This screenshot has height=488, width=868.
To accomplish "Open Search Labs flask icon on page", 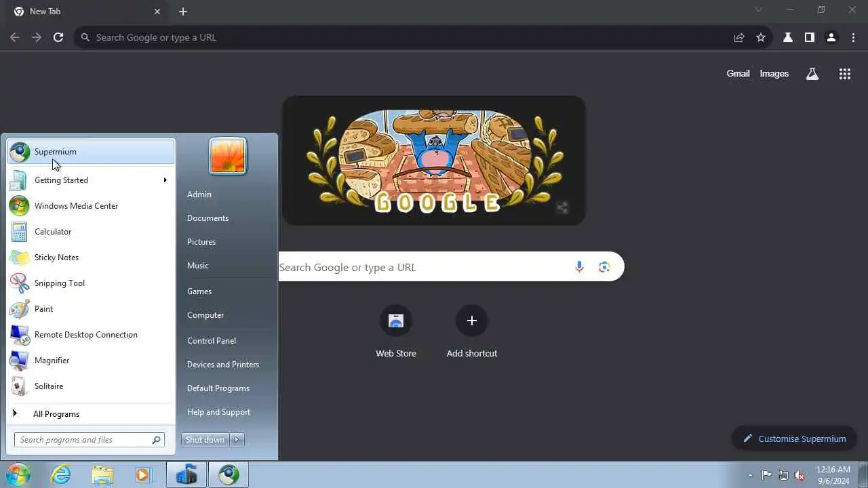I will click(x=812, y=74).
